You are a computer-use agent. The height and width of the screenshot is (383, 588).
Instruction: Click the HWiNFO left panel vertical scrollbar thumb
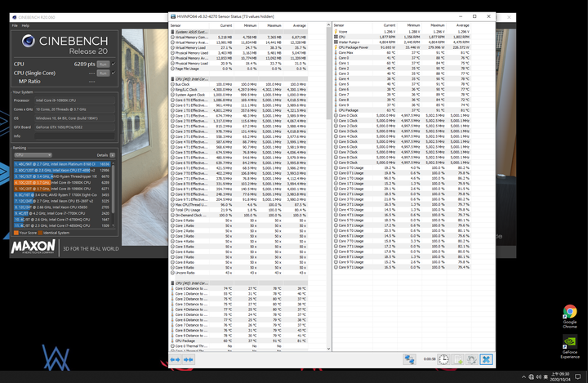tap(328, 73)
